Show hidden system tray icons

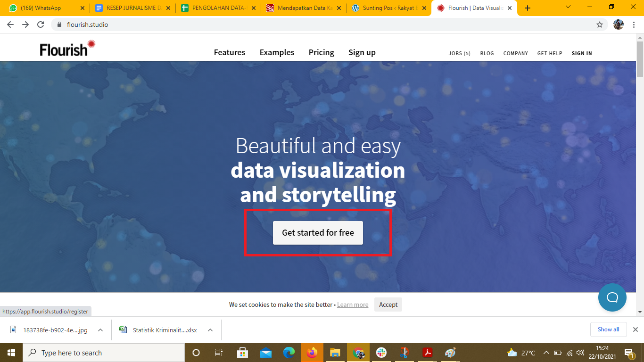point(546,353)
